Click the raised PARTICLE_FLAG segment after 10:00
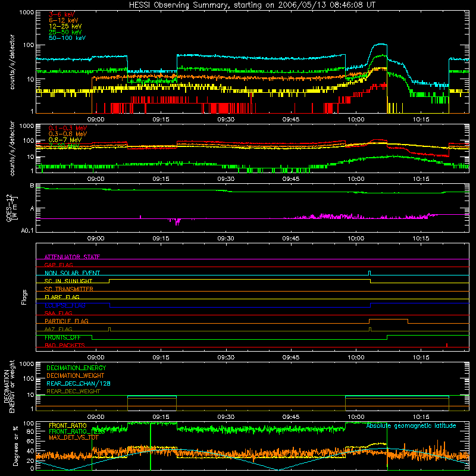The height and width of the screenshot is (476, 476). coord(389,320)
